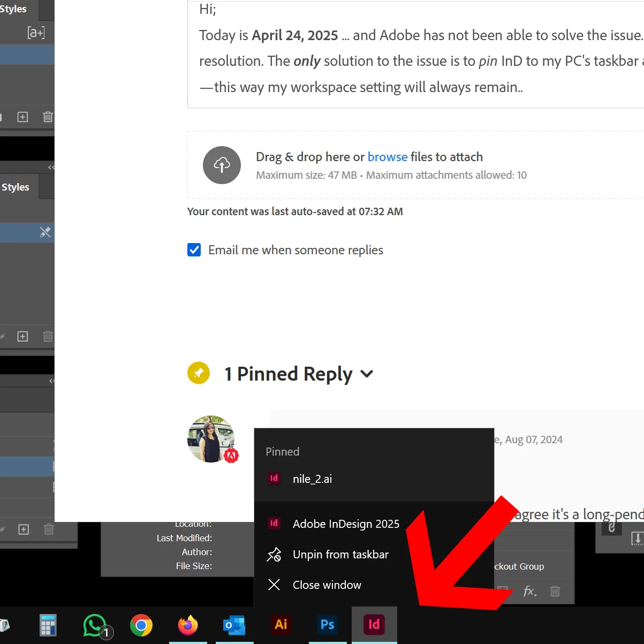Viewport: 644px width, 644px height.
Task: Click the bold 'April 24, 2025' date text
Action: coord(295,35)
